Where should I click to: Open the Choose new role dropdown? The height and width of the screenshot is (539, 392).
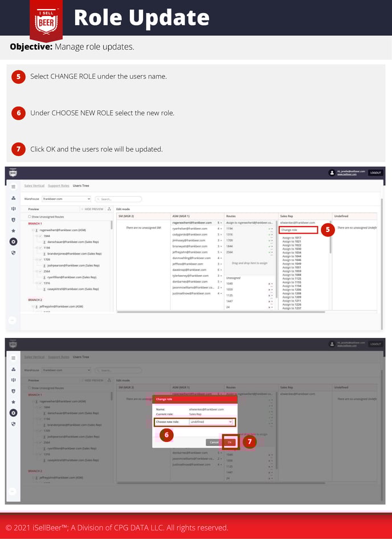point(211,422)
